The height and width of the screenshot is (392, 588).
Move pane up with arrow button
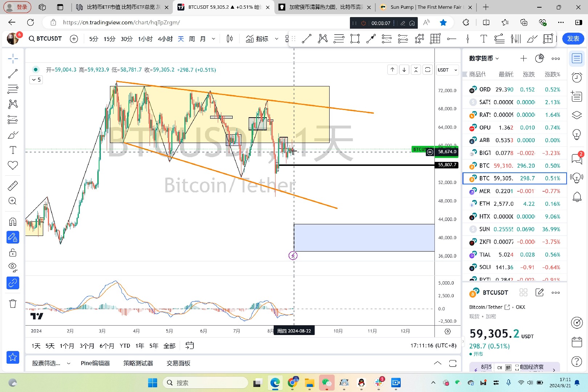tap(392, 70)
